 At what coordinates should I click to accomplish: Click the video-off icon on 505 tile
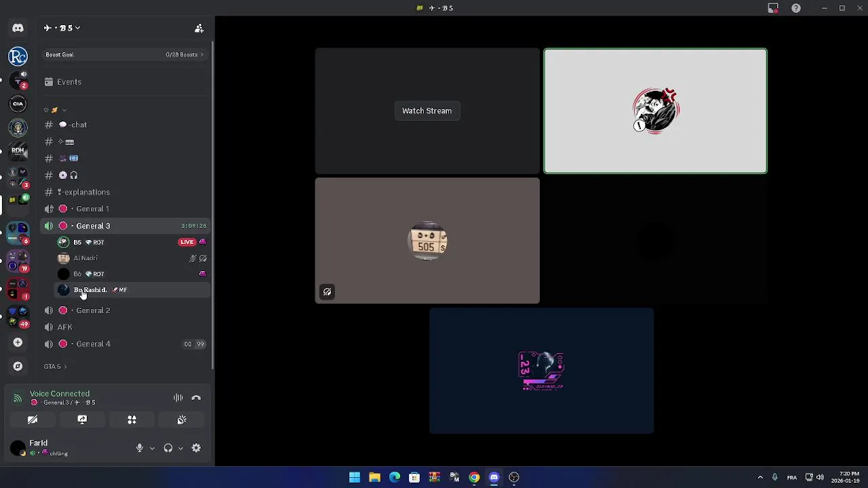click(x=327, y=292)
